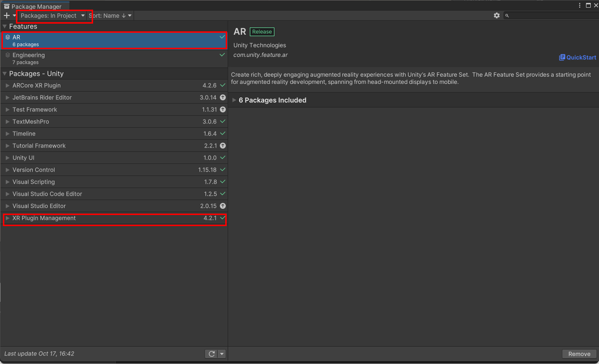Click the AR feature stack icon
Image resolution: width=599 pixels, height=364 pixels.
[x=7, y=37]
